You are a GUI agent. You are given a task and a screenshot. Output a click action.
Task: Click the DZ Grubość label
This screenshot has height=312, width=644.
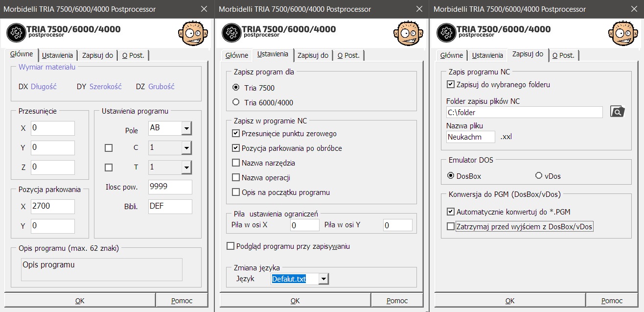155,87
